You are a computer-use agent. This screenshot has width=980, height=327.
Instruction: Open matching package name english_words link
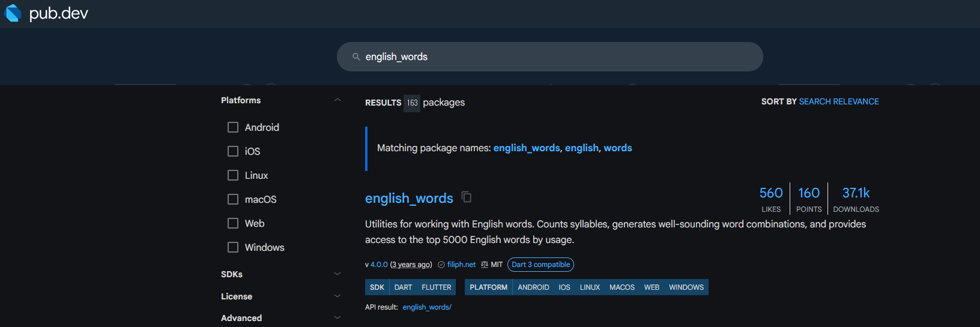527,148
